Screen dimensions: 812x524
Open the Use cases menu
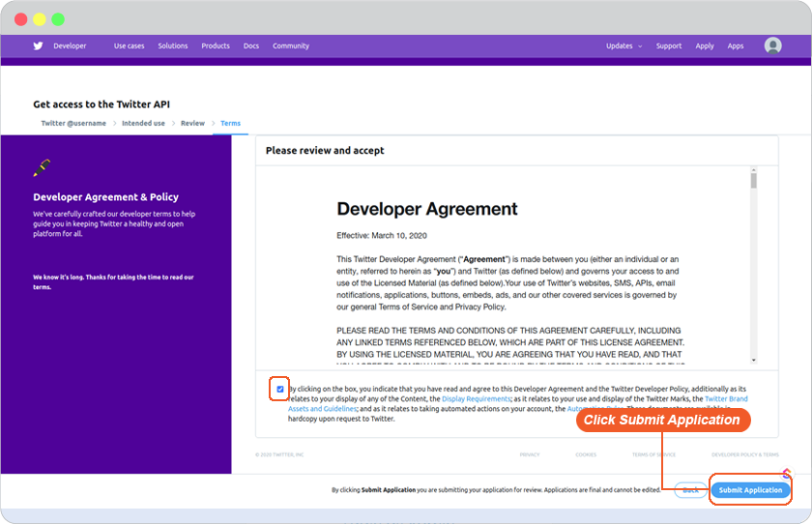tap(129, 46)
